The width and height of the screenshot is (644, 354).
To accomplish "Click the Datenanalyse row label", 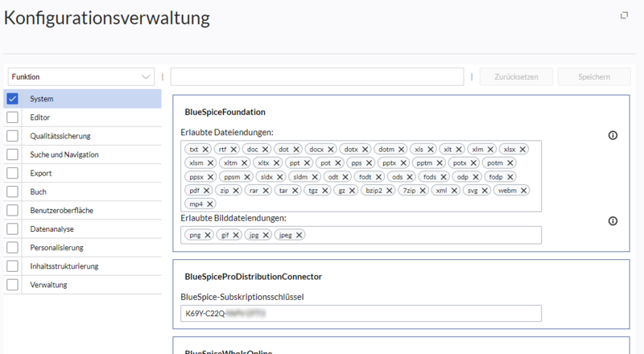I will [x=52, y=229].
